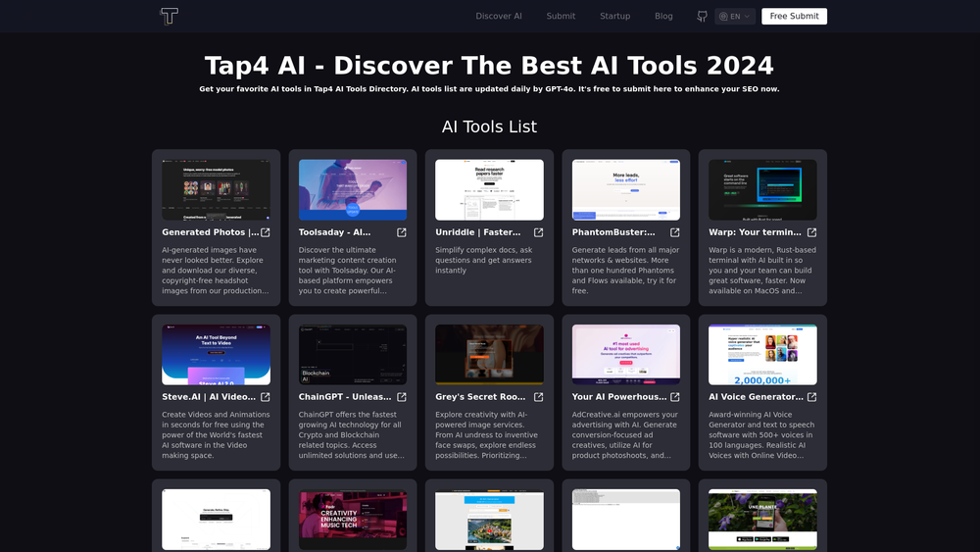The width and height of the screenshot is (980, 552).
Task: Open the Toolsaday title link
Action: point(334,232)
